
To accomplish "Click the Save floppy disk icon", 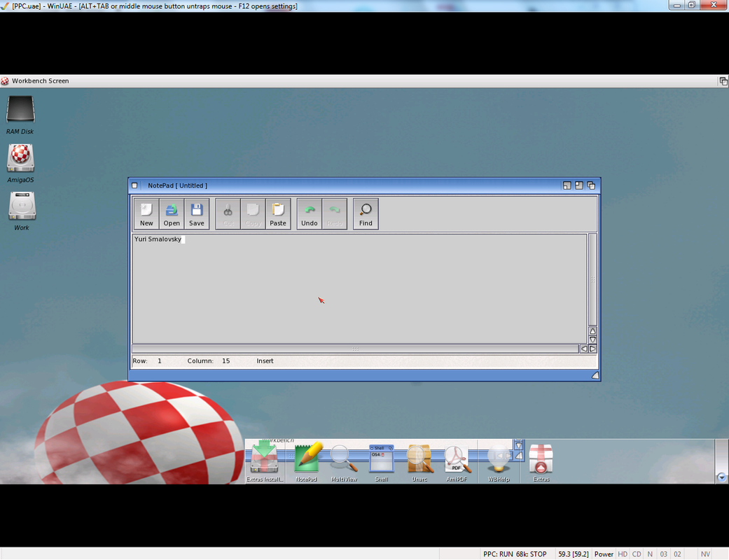I will pyautogui.click(x=197, y=213).
